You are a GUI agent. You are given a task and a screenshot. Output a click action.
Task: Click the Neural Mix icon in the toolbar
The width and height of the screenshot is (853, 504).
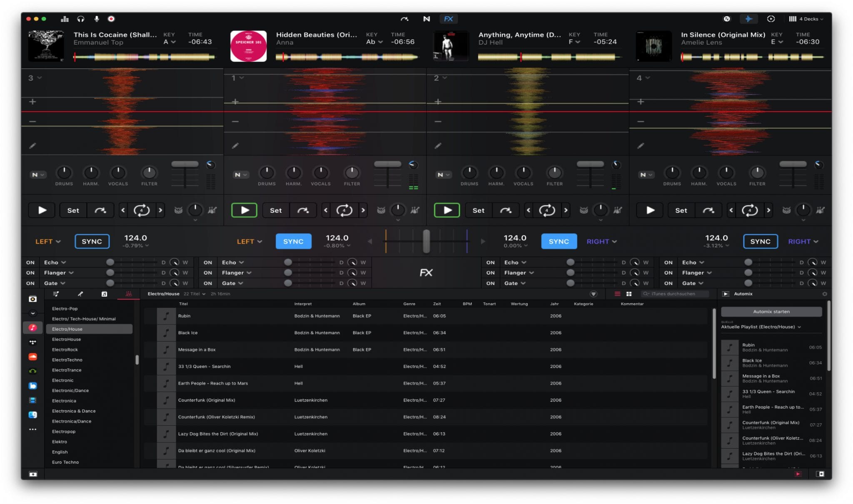(426, 19)
